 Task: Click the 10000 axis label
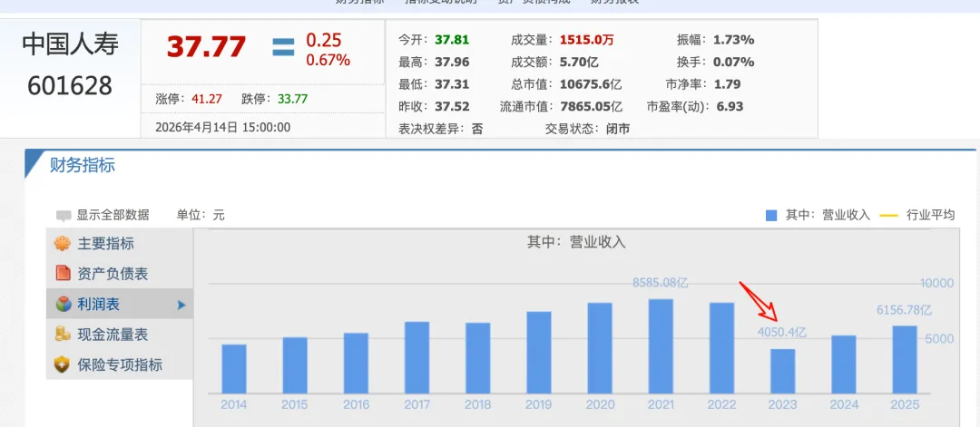tap(936, 284)
